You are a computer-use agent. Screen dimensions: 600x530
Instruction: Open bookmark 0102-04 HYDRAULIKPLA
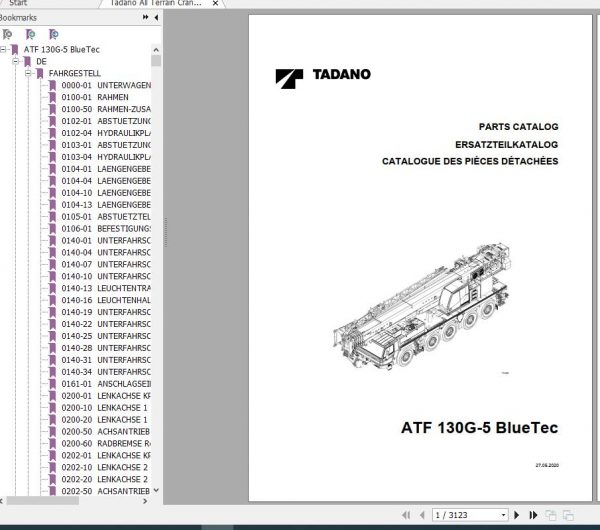106,133
